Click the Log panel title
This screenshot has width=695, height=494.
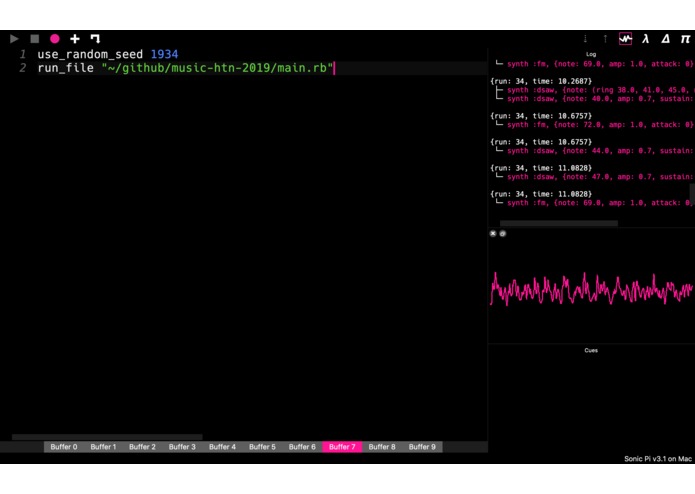[x=591, y=54]
